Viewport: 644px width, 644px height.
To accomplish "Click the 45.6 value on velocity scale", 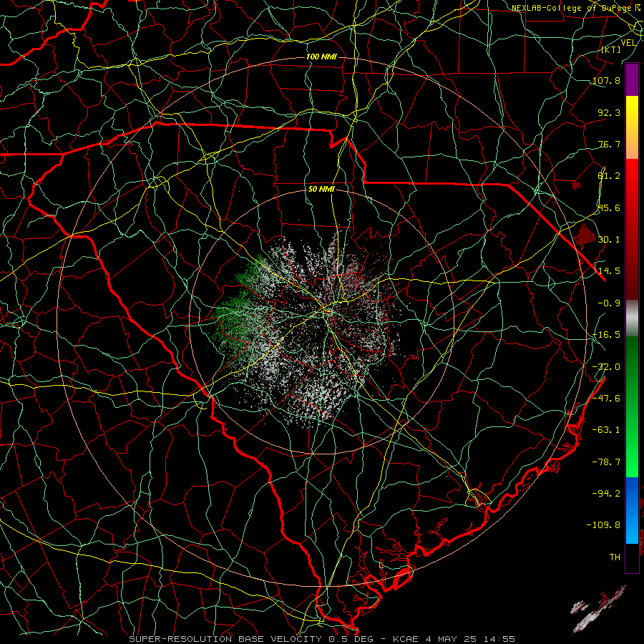I will pos(609,208).
